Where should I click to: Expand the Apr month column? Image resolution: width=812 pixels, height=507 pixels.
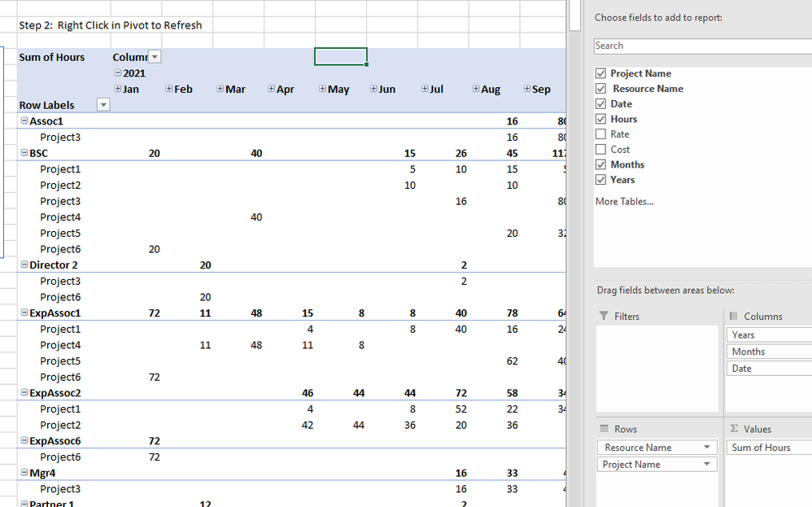(271, 89)
